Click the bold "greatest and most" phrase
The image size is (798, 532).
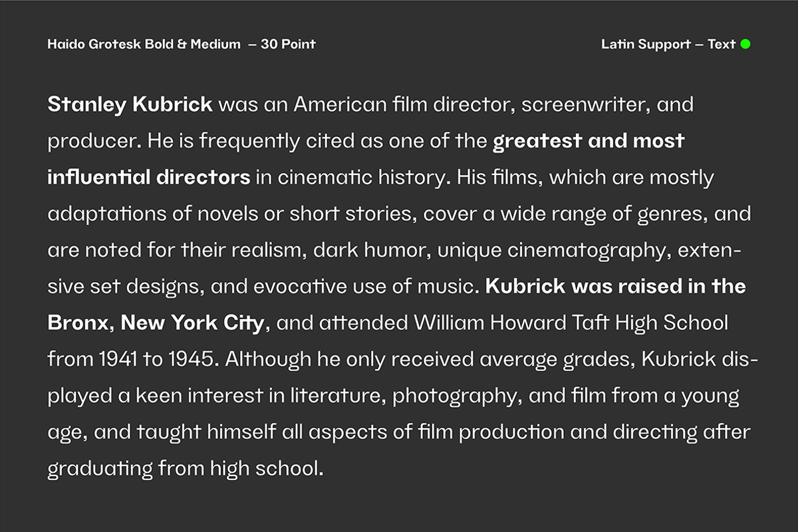[588, 142]
